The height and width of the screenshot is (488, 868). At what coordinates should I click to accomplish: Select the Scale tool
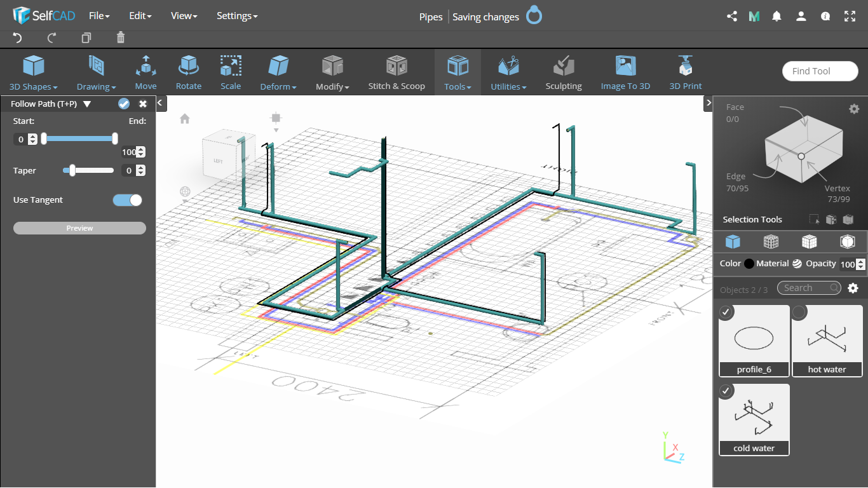click(x=231, y=72)
